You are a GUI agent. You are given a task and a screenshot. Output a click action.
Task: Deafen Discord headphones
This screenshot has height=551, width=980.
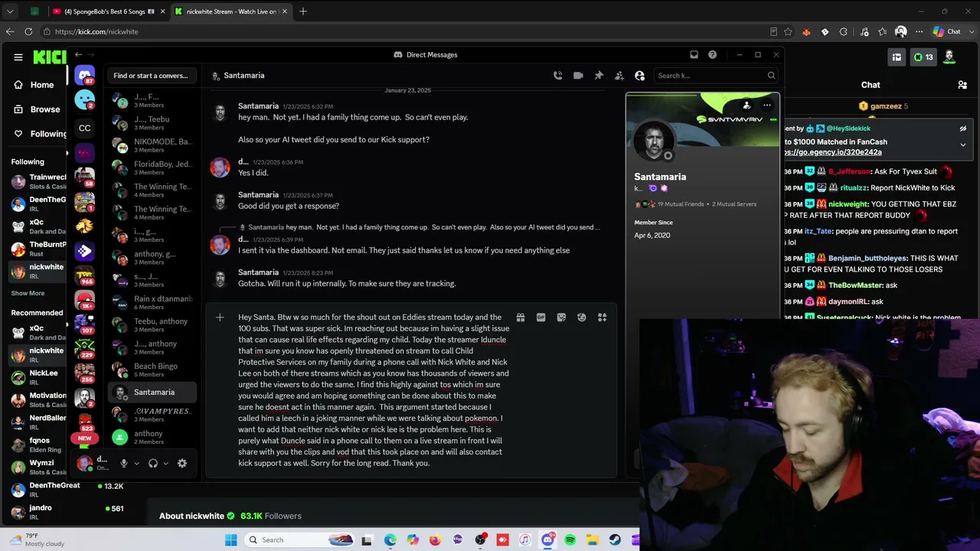pyautogui.click(x=153, y=463)
